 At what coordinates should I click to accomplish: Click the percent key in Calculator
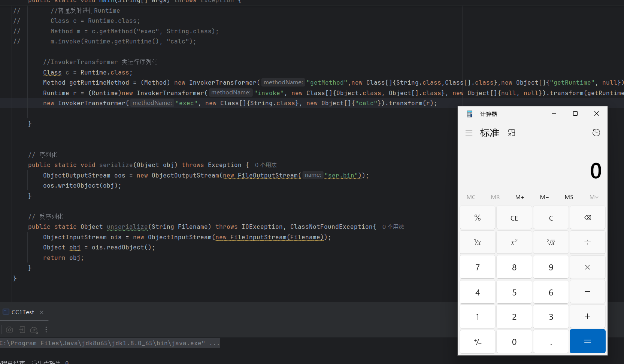478,218
